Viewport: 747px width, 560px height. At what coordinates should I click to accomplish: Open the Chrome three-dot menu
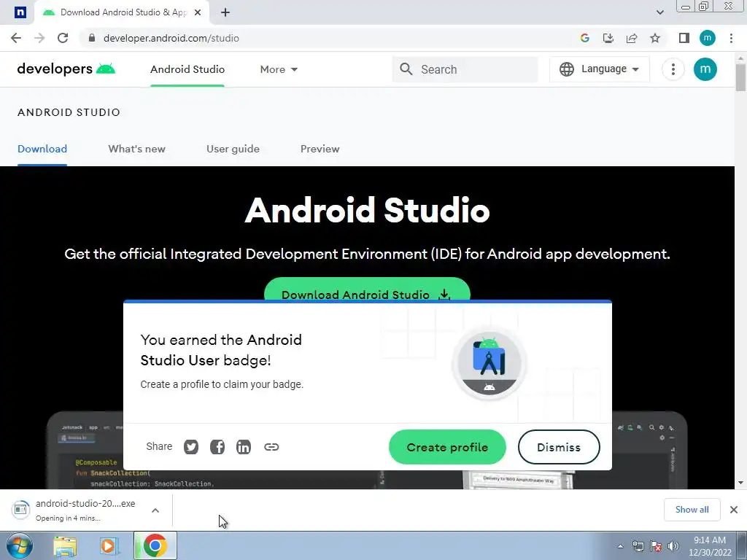[731, 38]
